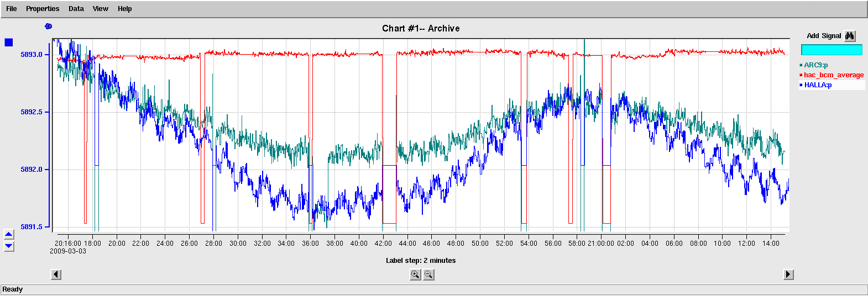The height and width of the screenshot is (296, 868).
Task: Click the blue round marker above chart
Action: [48, 26]
